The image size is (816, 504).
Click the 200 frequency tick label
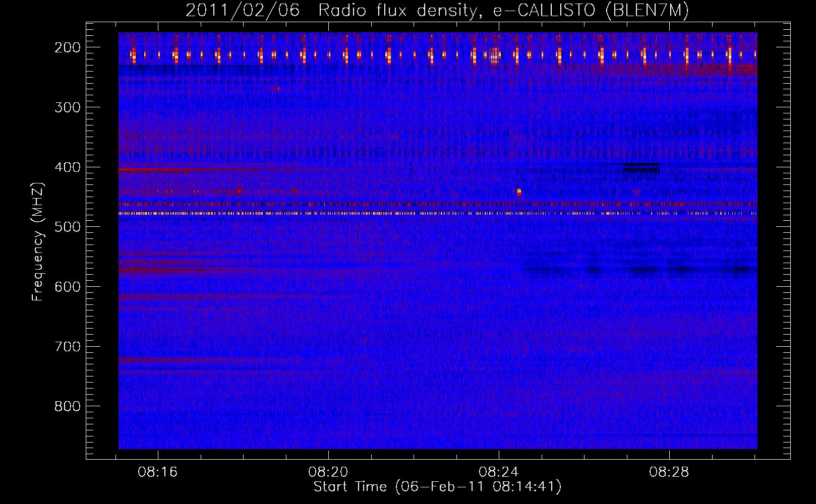click(x=67, y=47)
